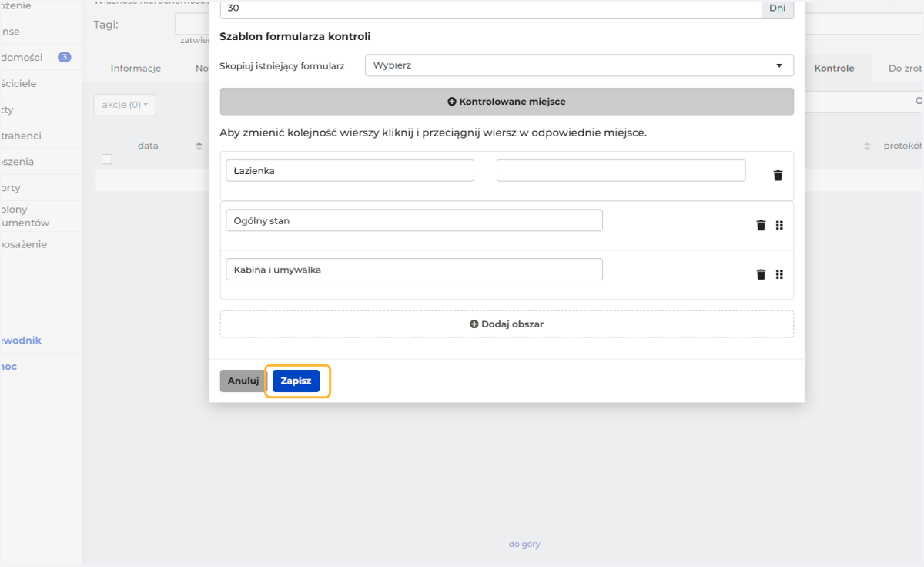Open the akcje (0) dropdown
Screen dimensions: 924x567
[125, 105]
